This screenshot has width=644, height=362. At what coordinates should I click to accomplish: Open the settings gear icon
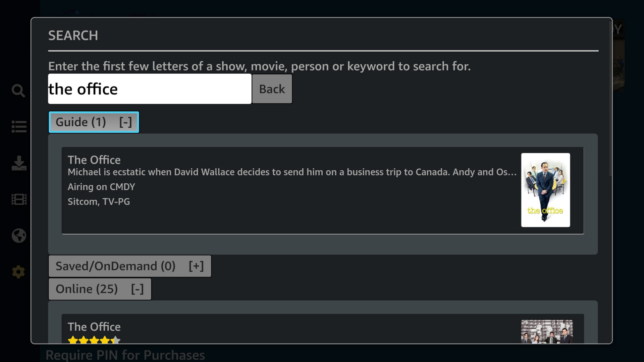click(x=18, y=272)
